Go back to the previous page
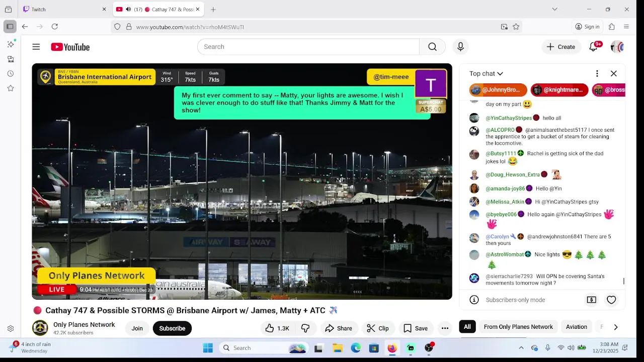Image resolution: width=644 pixels, height=362 pixels. pyautogui.click(x=25, y=27)
